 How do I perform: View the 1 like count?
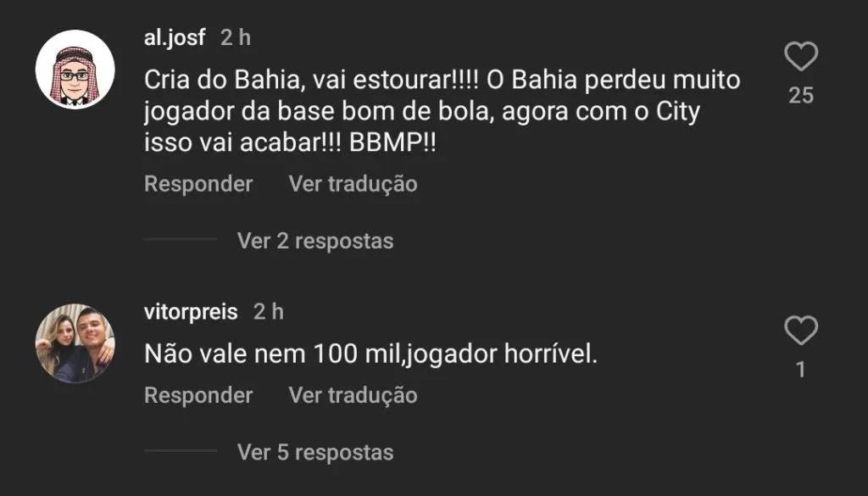[x=800, y=370]
